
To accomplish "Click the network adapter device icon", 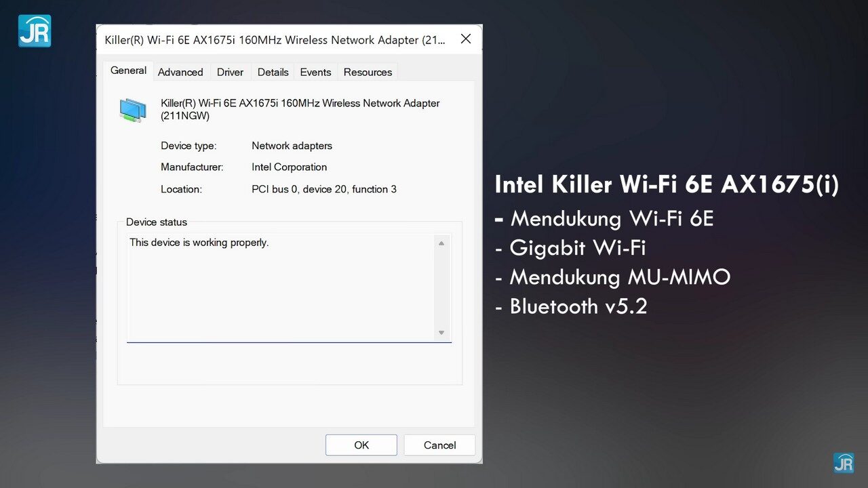I will click(133, 110).
